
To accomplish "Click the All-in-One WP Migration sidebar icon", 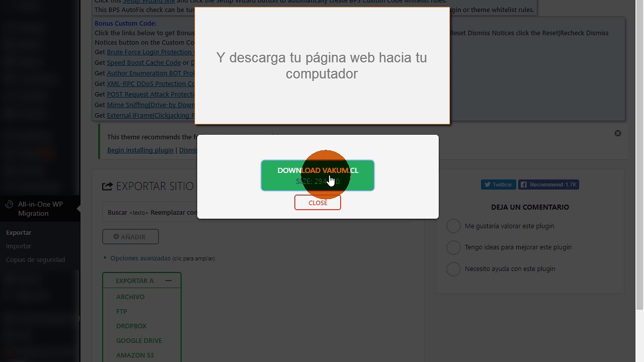I will coord(9,205).
